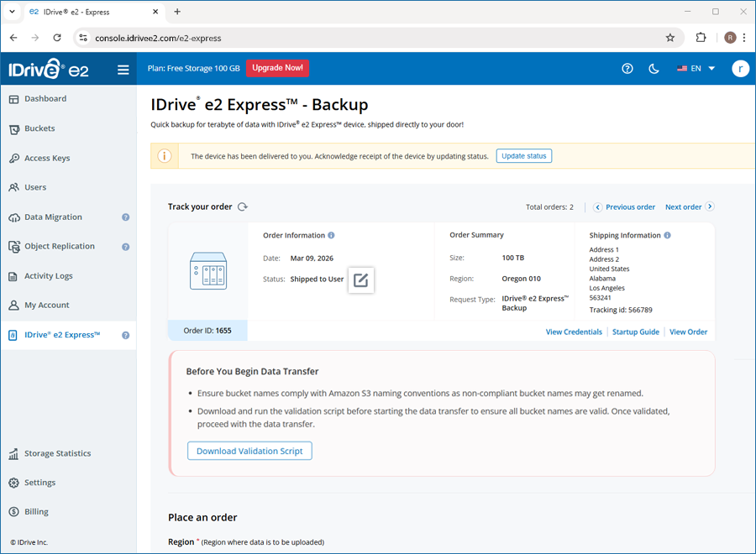Click the Upgrade Now! button
Screen dimensions: 756x554
coord(278,68)
